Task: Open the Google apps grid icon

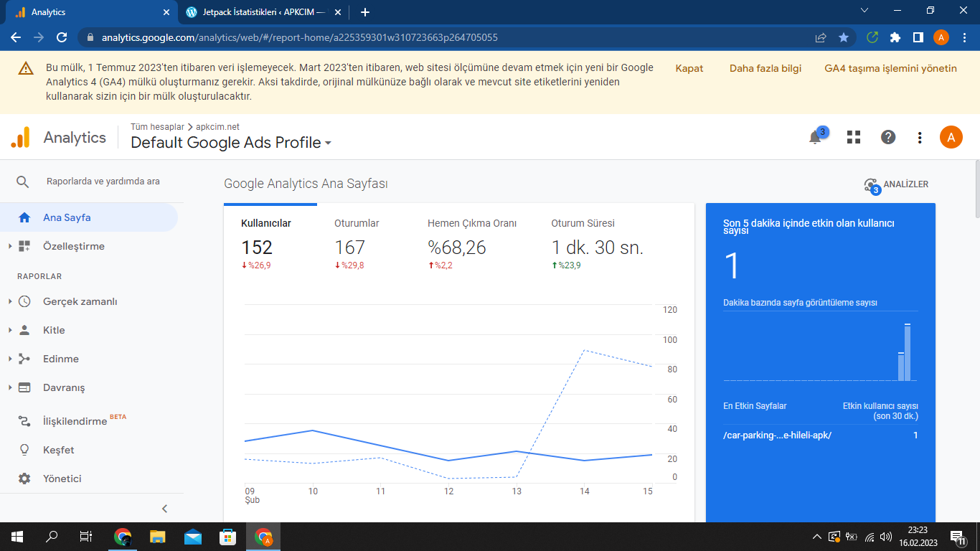Action: pos(853,137)
